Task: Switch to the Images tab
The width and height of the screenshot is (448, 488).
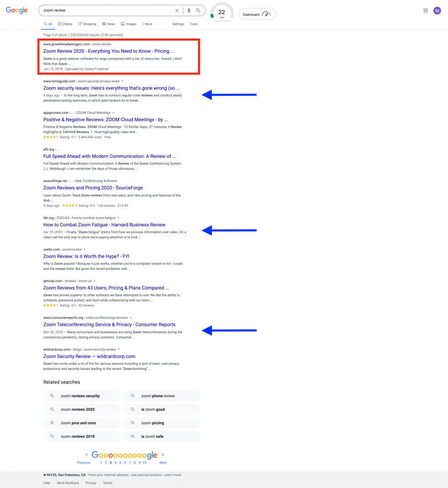Action: (129, 24)
